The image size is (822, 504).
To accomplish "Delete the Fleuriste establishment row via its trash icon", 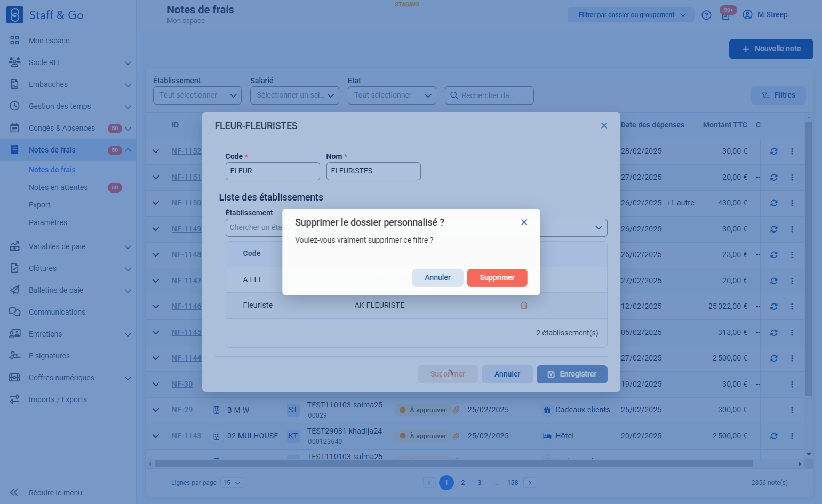I will 524,306.
